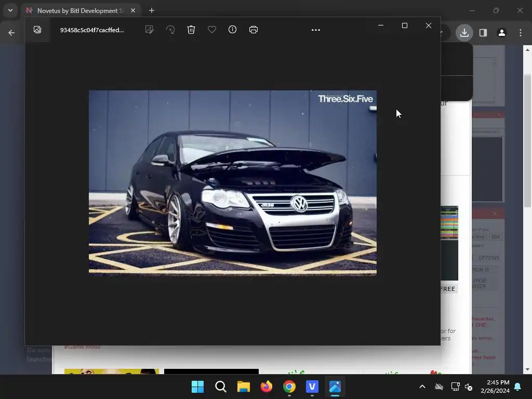Add the photo to favorites
The width and height of the screenshot is (532, 399).
click(x=212, y=30)
